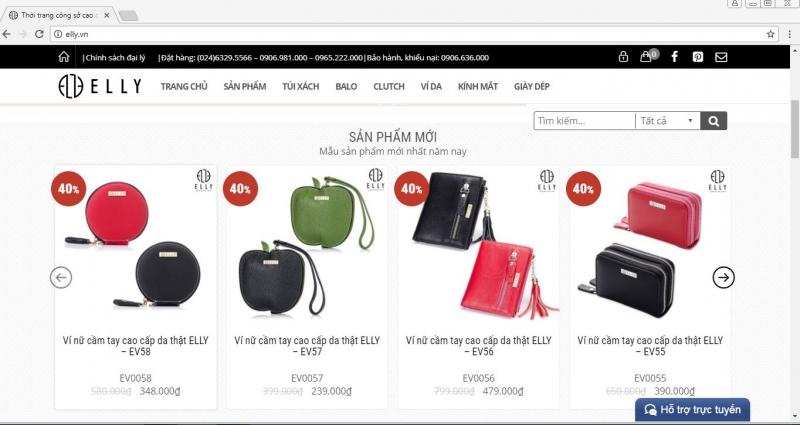Open the TÚI XÁCH menu
Screen dimensions: 800x425
click(301, 86)
